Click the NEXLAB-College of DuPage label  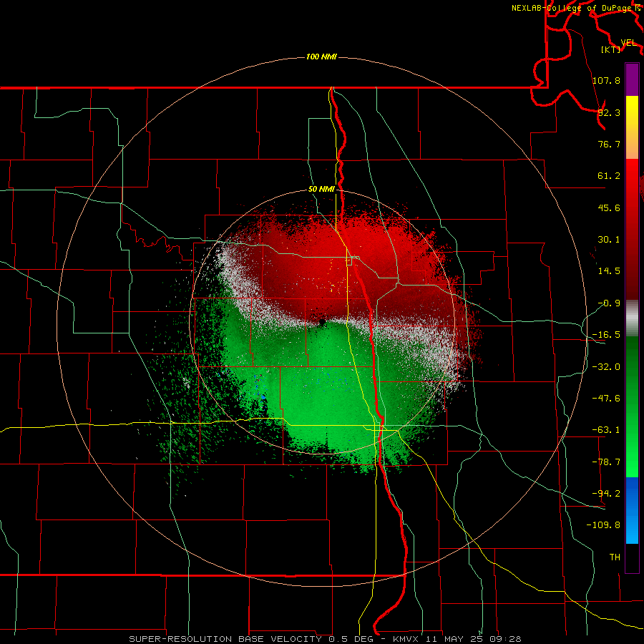(572, 8)
